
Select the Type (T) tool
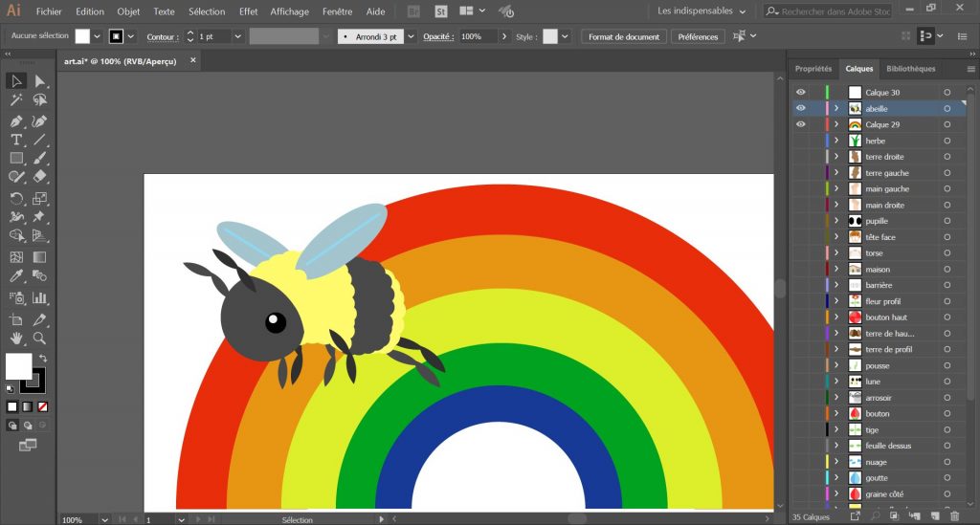point(16,141)
